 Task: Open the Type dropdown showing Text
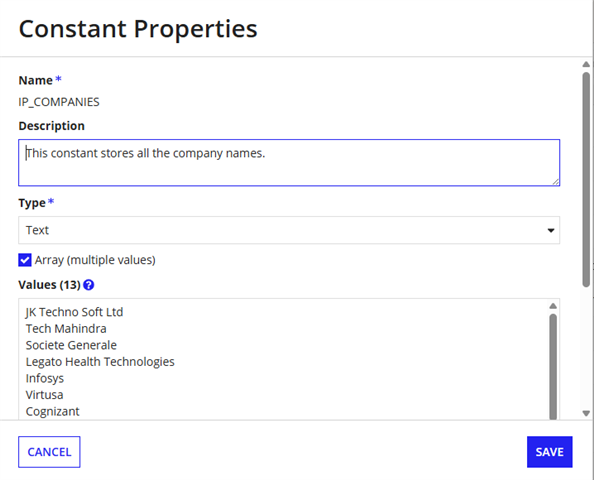click(x=289, y=230)
